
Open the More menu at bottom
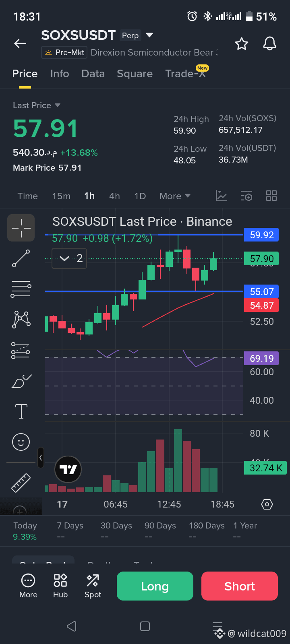point(28,586)
